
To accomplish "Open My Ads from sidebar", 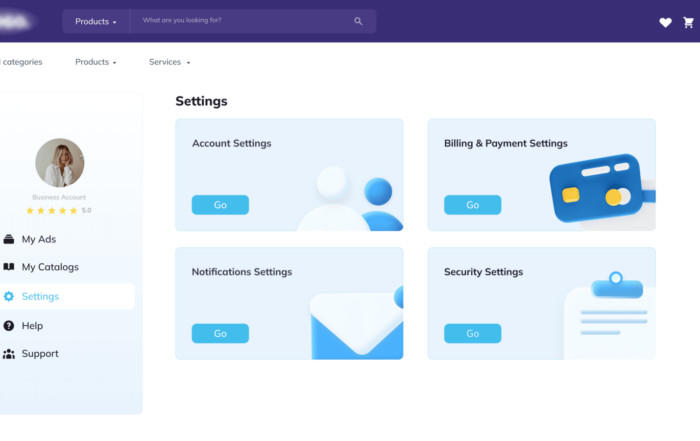I will (39, 239).
